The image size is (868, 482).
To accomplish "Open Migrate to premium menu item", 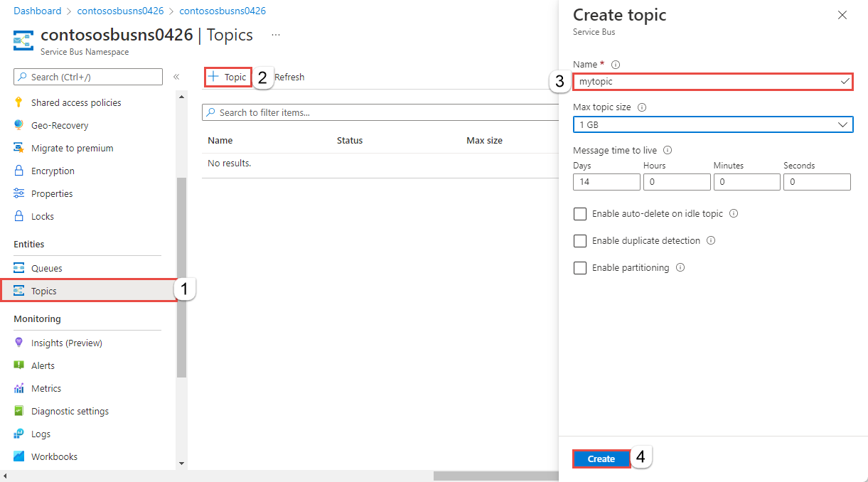I will 73,148.
